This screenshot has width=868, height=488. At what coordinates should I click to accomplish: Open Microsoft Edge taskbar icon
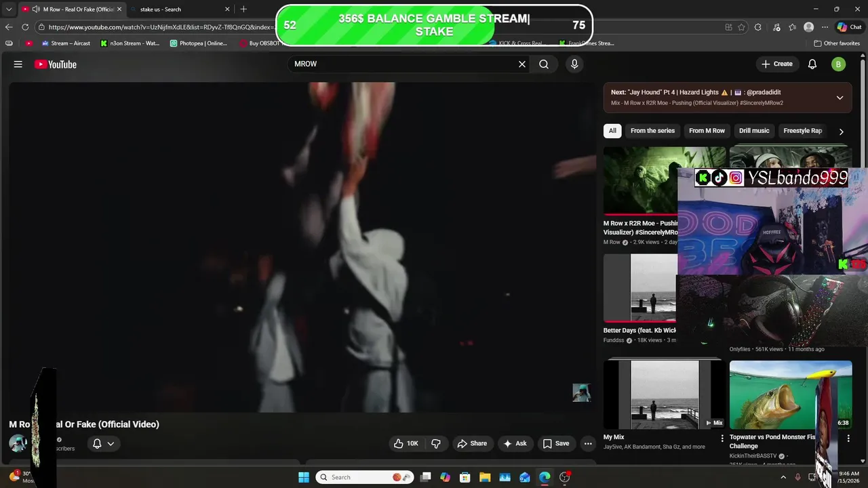[x=545, y=477]
